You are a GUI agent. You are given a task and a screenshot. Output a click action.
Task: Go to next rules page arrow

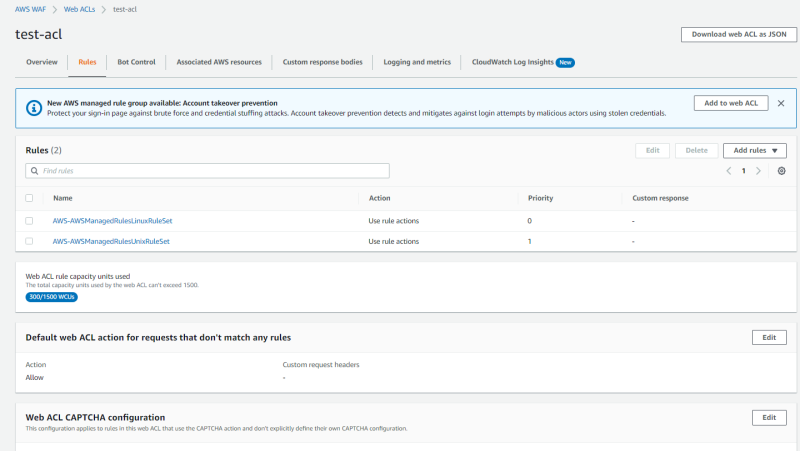(x=758, y=171)
